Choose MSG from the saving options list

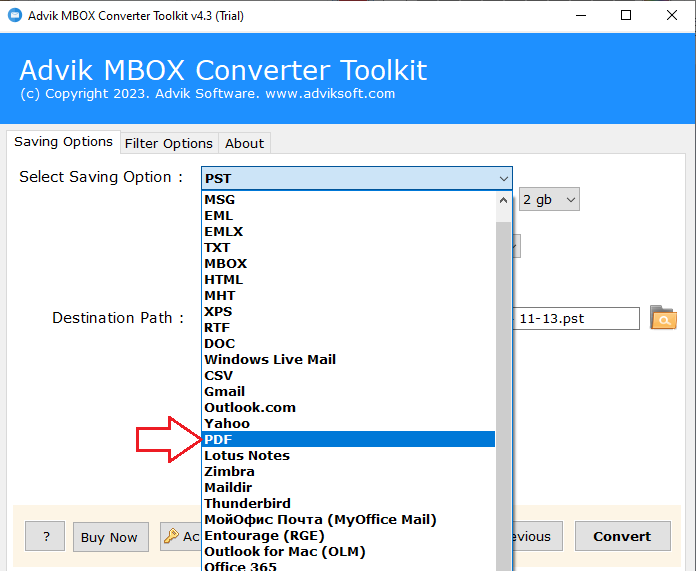coord(348,200)
